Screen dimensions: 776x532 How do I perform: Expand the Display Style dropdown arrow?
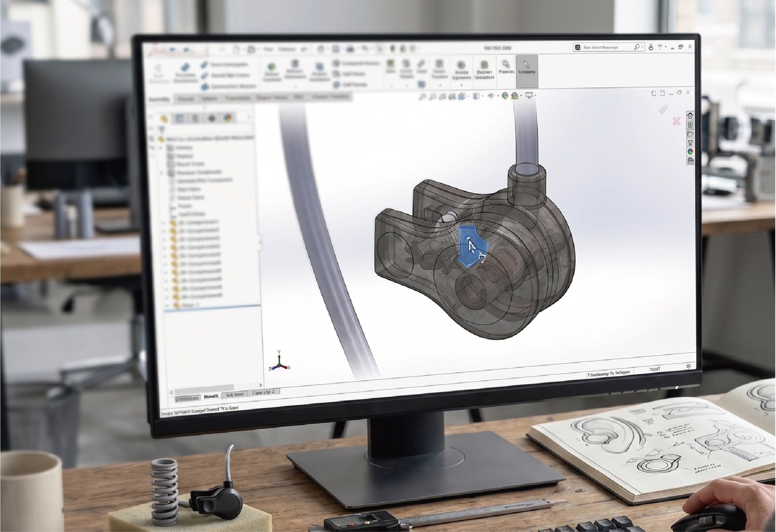(483, 96)
